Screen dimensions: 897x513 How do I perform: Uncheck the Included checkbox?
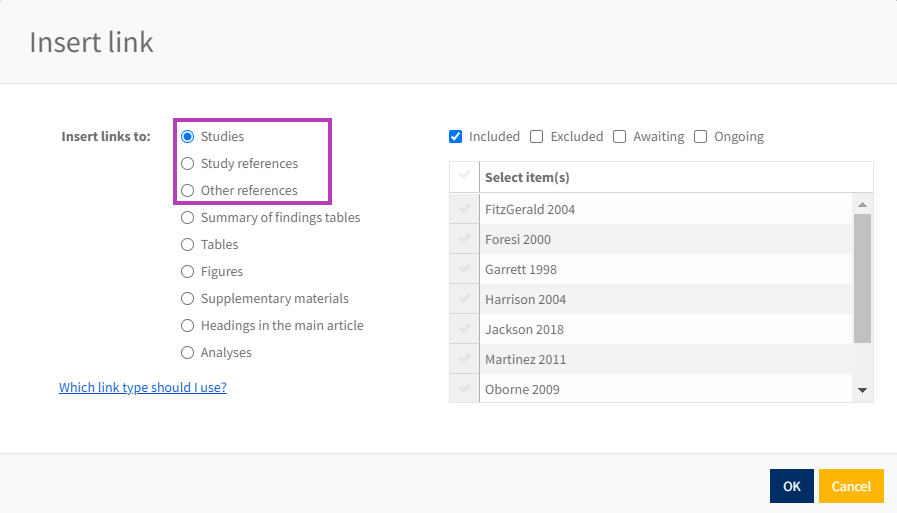pos(456,136)
